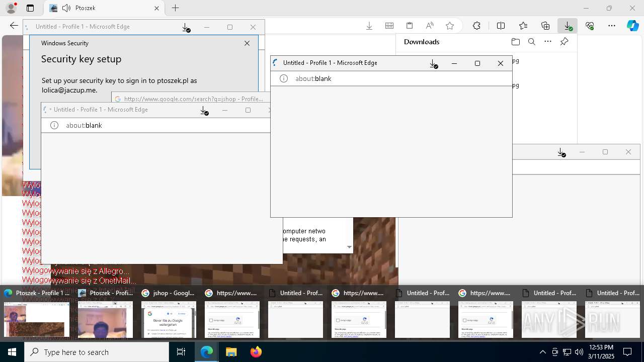Close the right partial Edge window
644x362 pixels.
[628, 152]
